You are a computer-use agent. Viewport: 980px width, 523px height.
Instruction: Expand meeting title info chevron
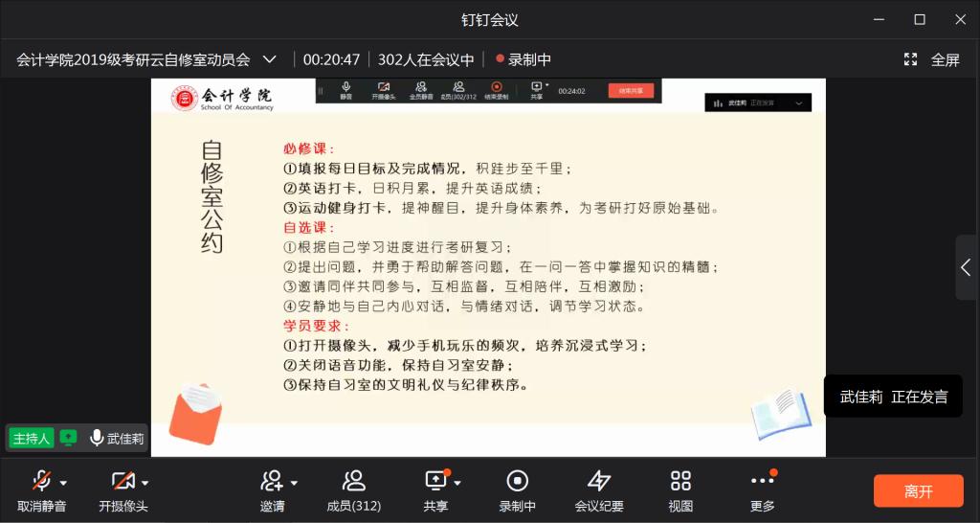coord(270,59)
